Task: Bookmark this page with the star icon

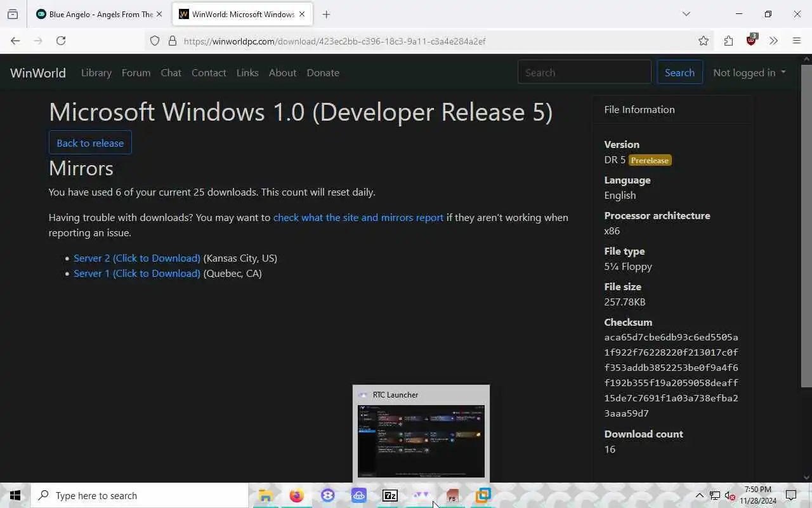Action: coord(704,41)
